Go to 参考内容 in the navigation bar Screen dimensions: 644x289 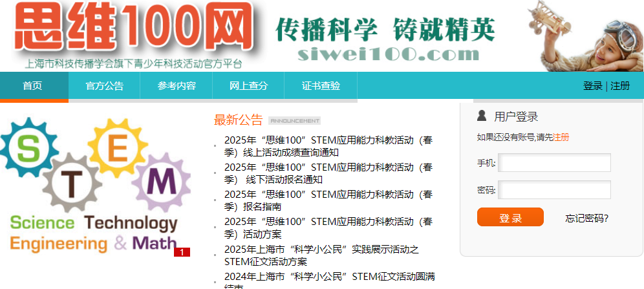point(177,86)
